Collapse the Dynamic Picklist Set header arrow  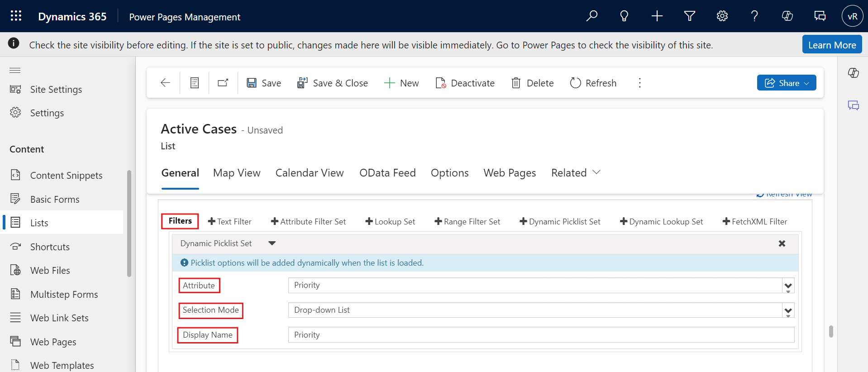[272, 243]
